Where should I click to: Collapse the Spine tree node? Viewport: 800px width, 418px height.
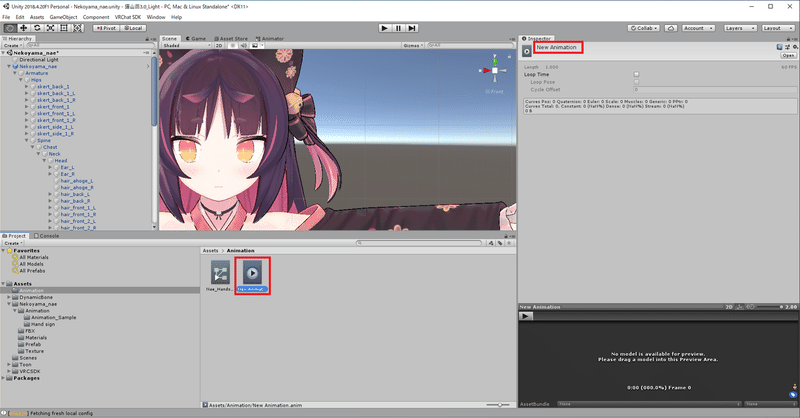tap(27, 140)
